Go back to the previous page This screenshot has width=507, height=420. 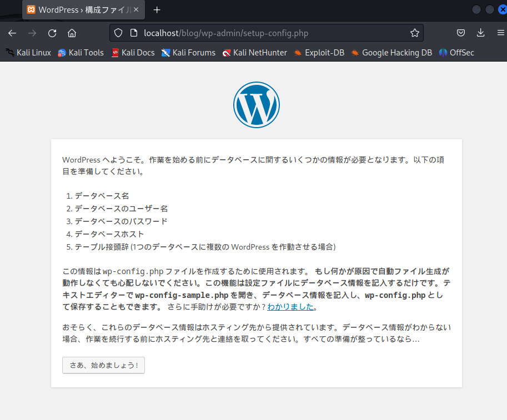point(12,33)
